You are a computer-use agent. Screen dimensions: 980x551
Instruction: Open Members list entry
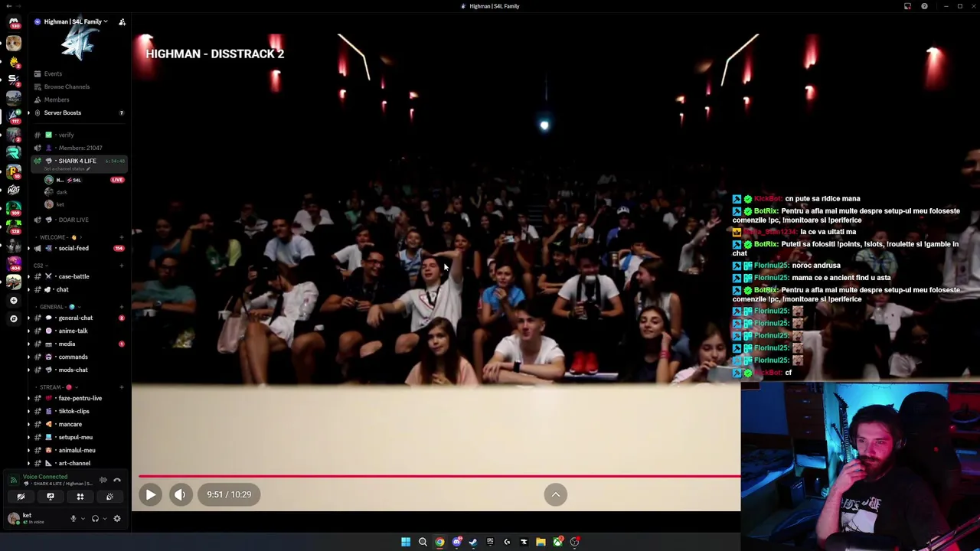click(x=79, y=99)
